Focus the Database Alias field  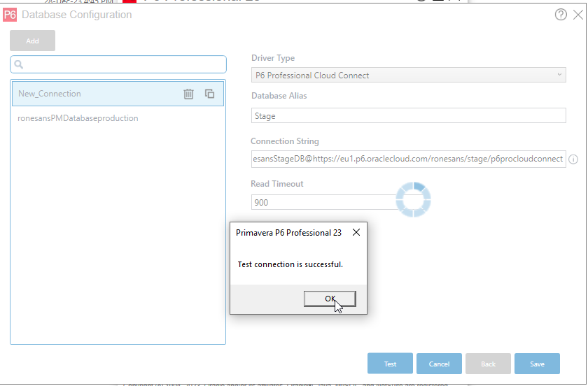[408, 116]
